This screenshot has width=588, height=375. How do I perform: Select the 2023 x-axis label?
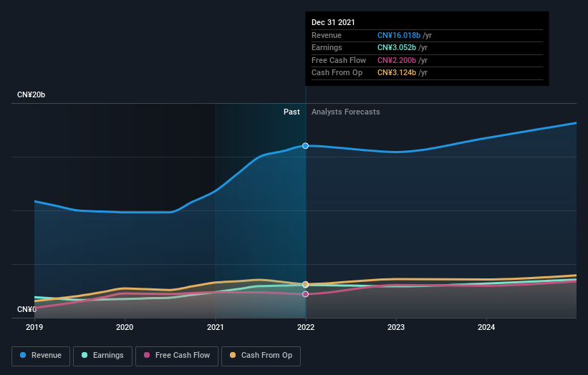[396, 328]
